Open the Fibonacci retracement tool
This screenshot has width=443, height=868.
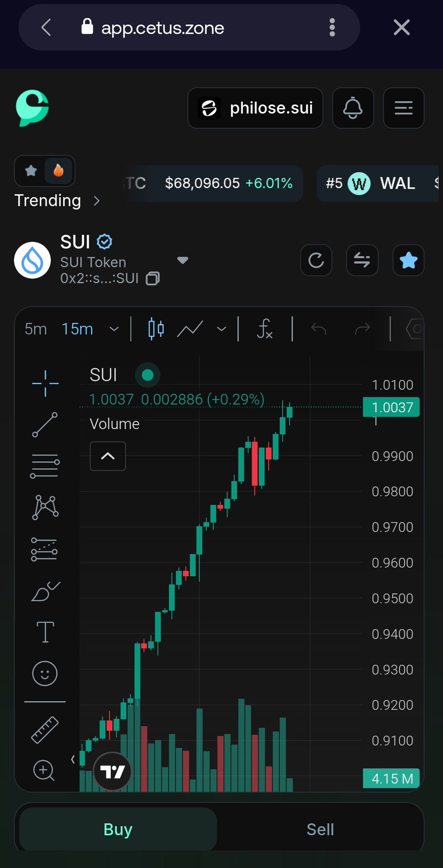(45, 466)
